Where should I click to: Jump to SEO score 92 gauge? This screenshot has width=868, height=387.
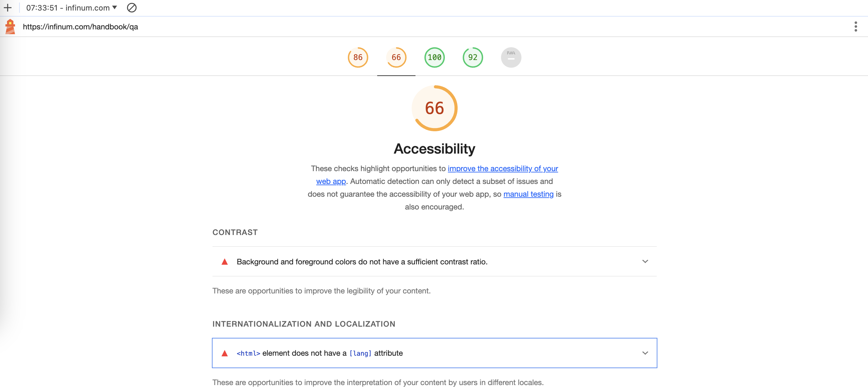(x=473, y=57)
